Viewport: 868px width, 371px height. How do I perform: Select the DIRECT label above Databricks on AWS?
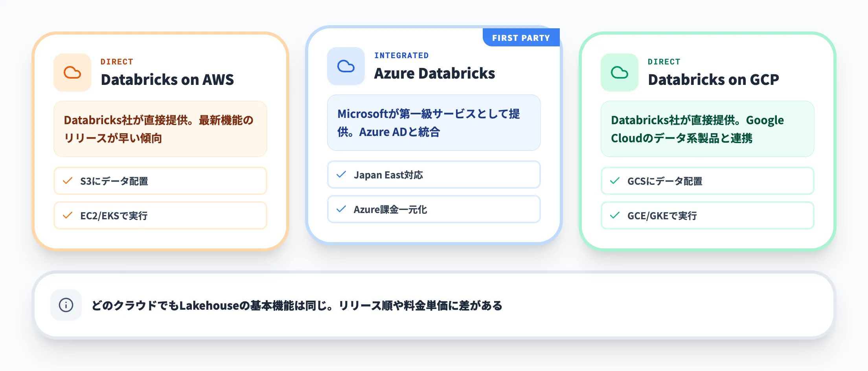117,61
